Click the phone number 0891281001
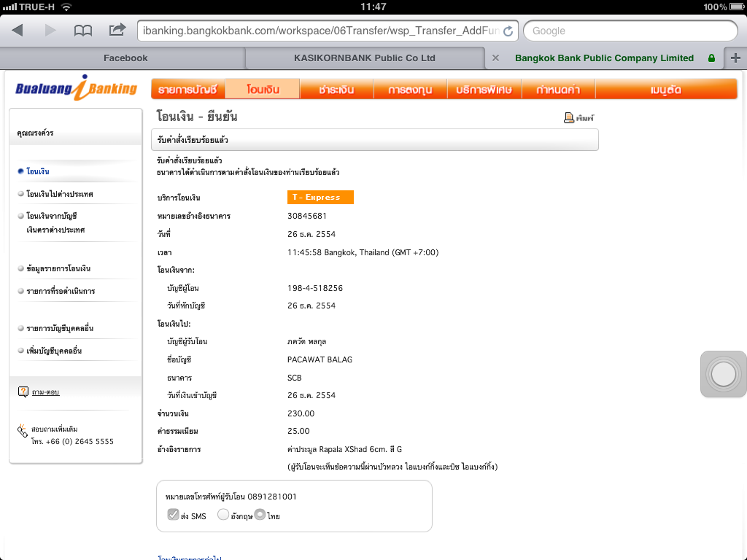 [272, 497]
